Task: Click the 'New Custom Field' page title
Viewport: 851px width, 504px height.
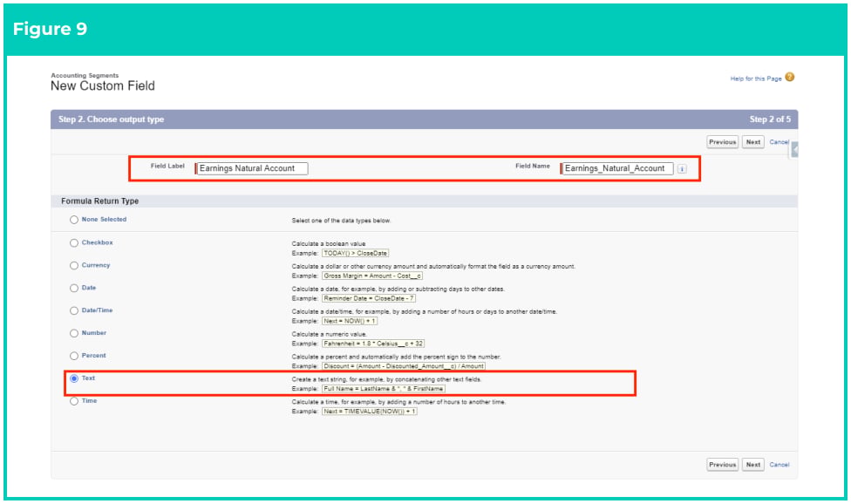Action: coord(103,85)
